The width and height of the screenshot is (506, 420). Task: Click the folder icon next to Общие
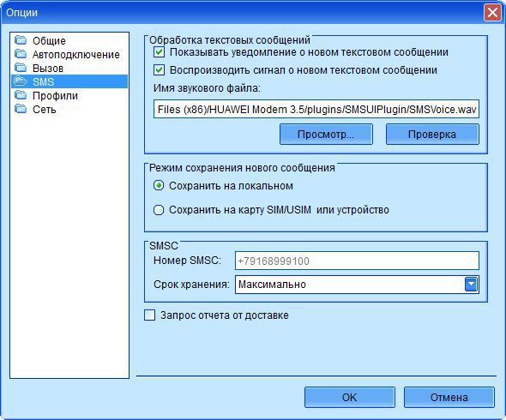(x=21, y=40)
